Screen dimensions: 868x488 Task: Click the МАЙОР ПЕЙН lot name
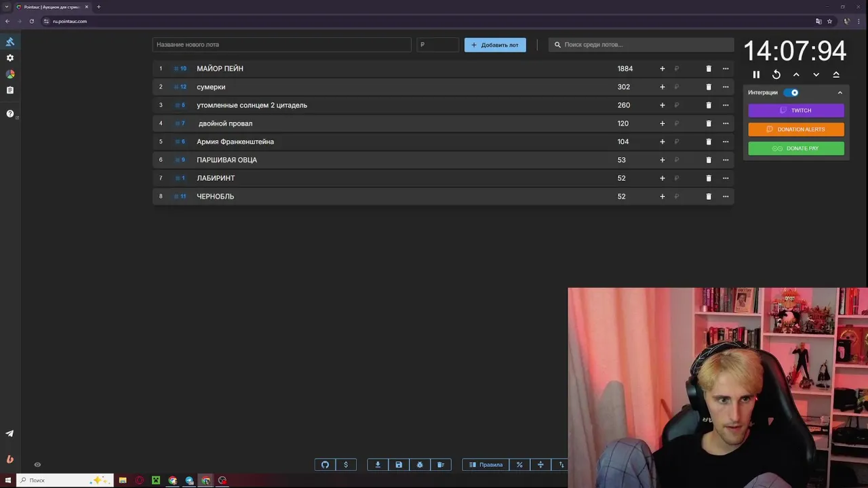(220, 68)
